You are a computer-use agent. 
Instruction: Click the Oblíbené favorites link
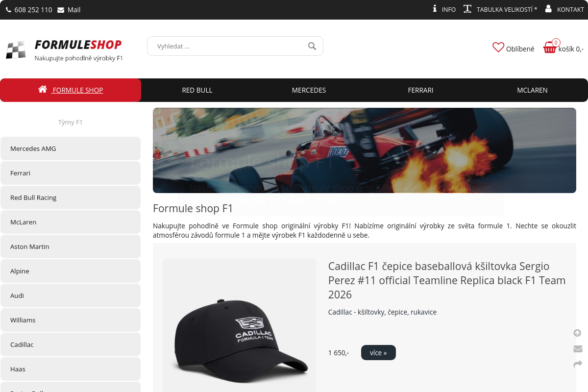(520, 49)
